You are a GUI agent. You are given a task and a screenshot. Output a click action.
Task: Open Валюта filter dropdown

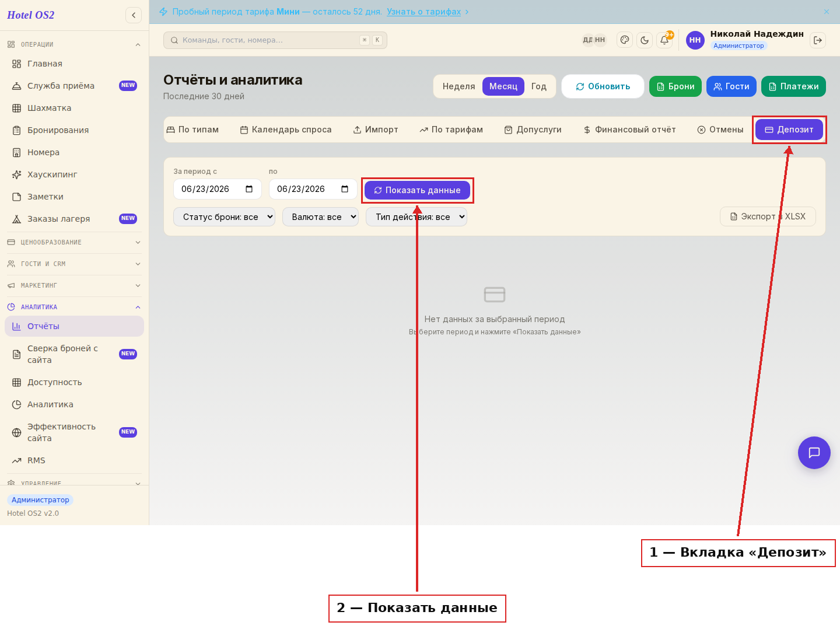pos(320,217)
